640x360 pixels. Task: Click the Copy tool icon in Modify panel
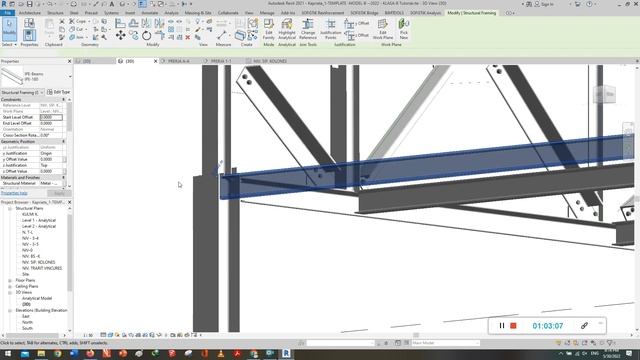(134, 36)
